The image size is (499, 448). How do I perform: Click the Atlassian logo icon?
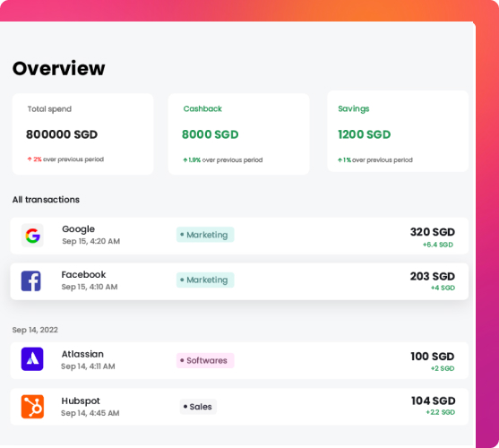click(32, 359)
